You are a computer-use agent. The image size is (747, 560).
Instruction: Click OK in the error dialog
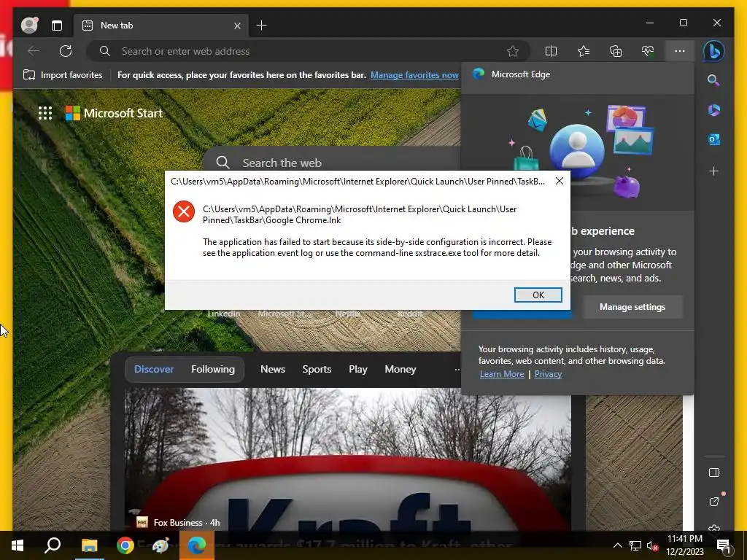point(538,295)
